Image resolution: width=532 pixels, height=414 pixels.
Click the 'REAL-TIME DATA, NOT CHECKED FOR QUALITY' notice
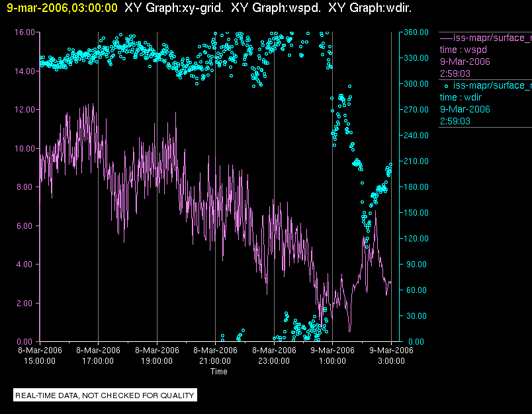tap(105, 395)
